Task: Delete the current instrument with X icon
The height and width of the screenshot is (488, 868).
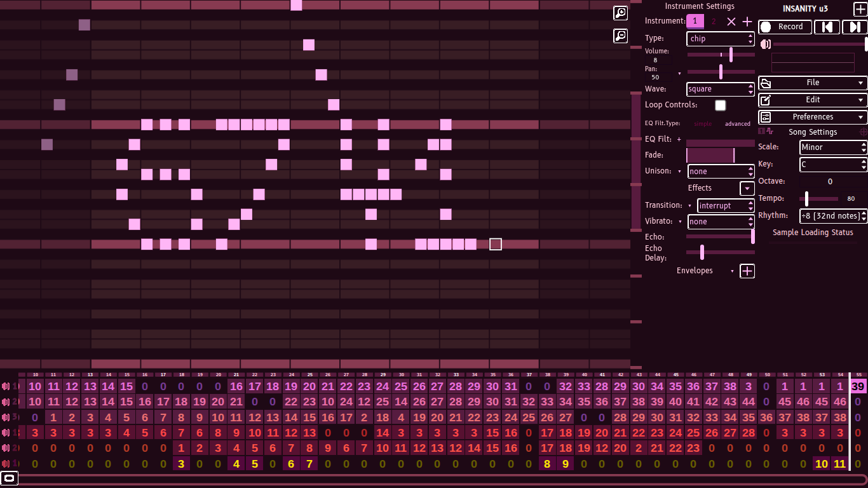Action: tap(731, 22)
